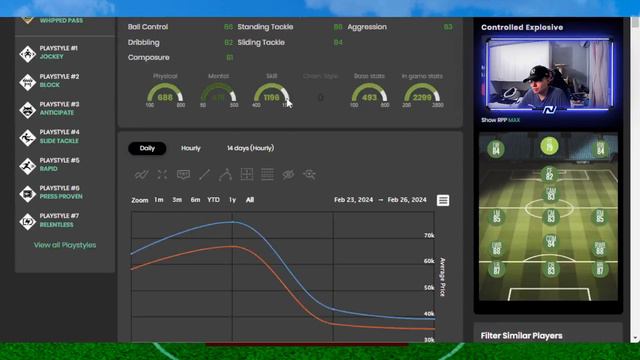This screenshot has width=640, height=360.
Task: Click the Relentless playstyle diamond icon
Action: (27, 221)
